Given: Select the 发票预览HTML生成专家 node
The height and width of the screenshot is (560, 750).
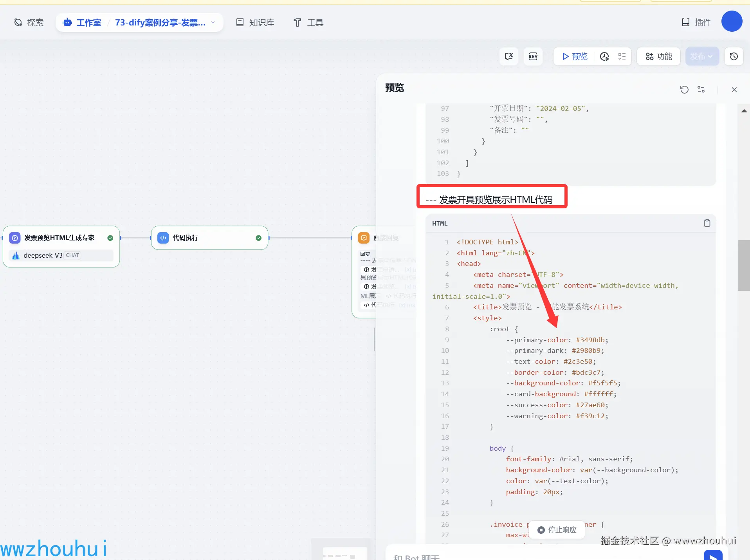Looking at the screenshot, I should (61, 246).
